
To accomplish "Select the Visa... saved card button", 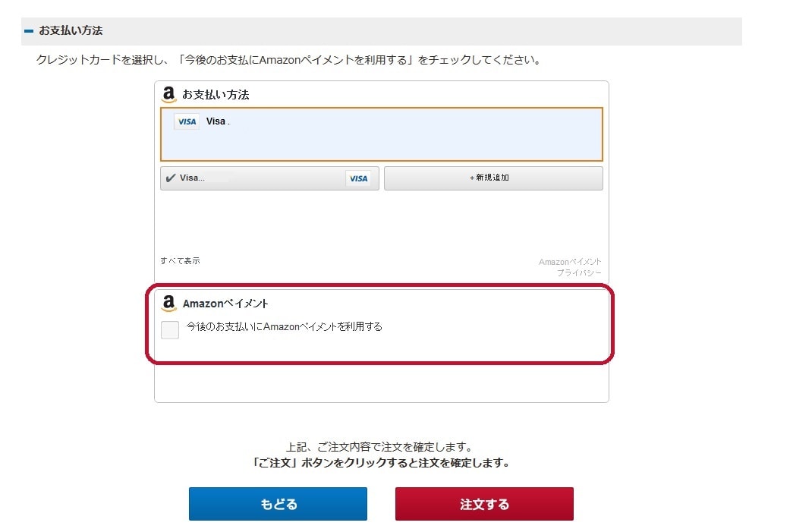I will click(x=269, y=178).
